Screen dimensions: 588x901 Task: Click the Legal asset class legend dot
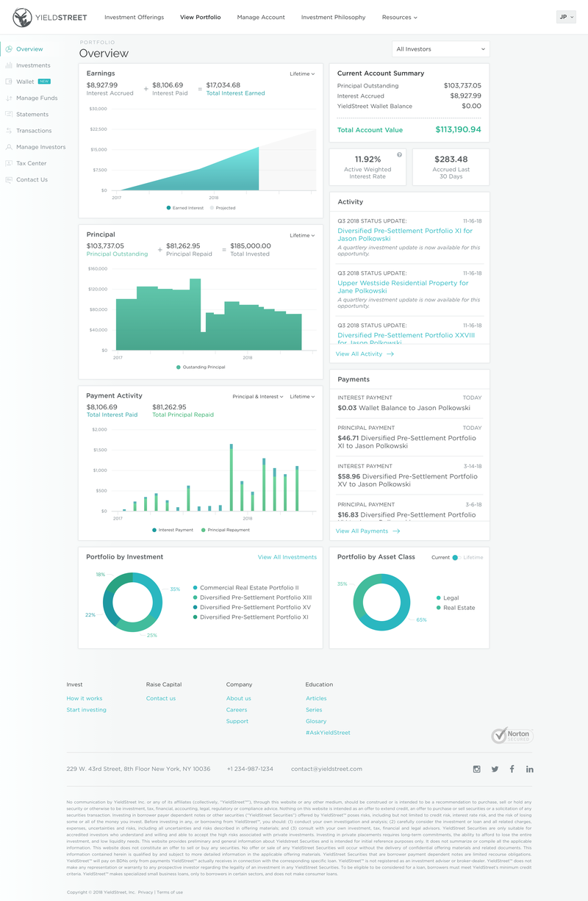[439, 598]
